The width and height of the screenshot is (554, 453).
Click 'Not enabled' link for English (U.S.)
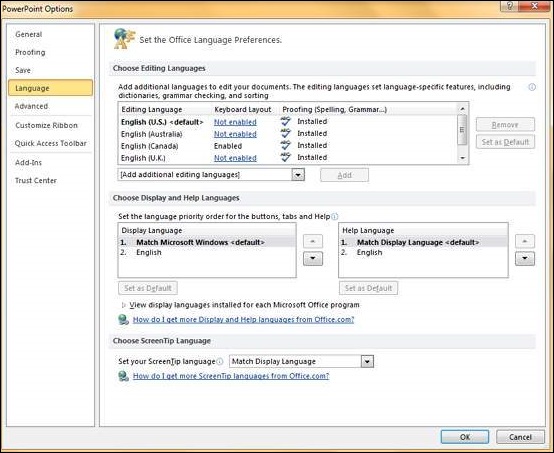235,122
